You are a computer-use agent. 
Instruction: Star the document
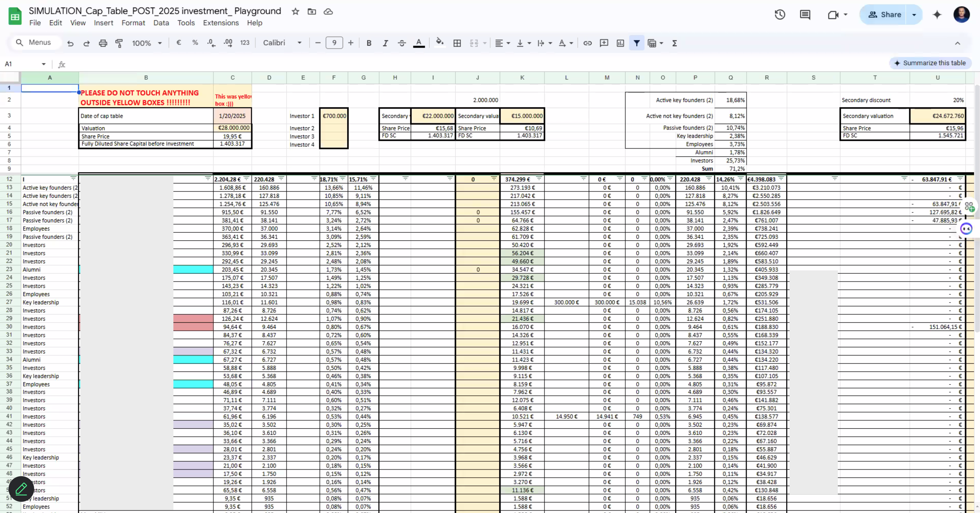(x=295, y=11)
